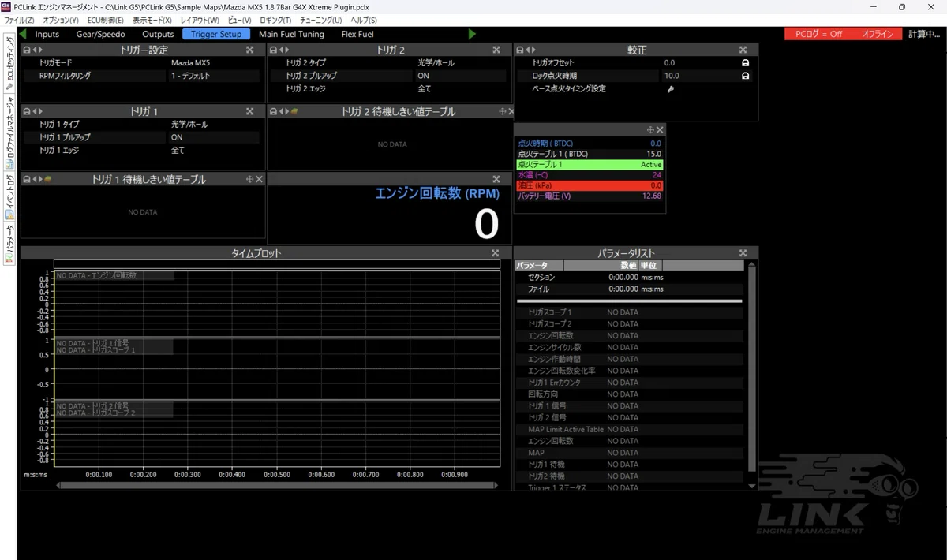The height and width of the screenshot is (560, 947).
Task: Click the オフライン connection status
Action: pyautogui.click(x=878, y=34)
